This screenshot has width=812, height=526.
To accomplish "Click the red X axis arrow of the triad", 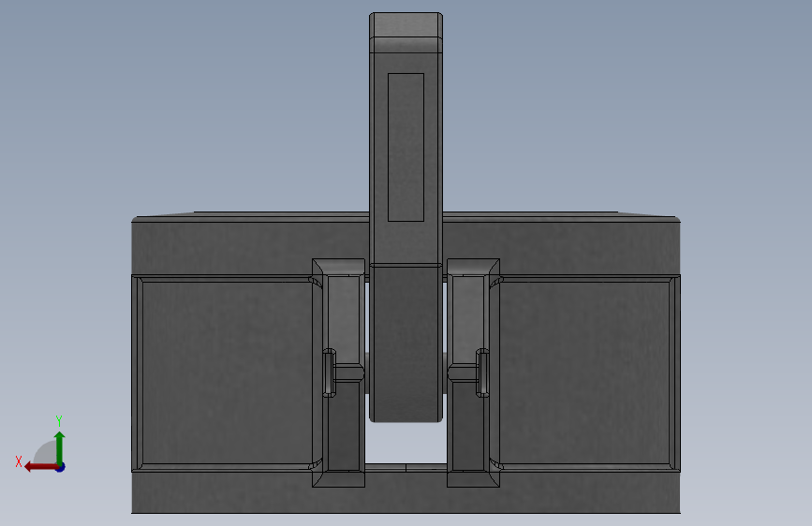I will pyautogui.click(x=40, y=467).
